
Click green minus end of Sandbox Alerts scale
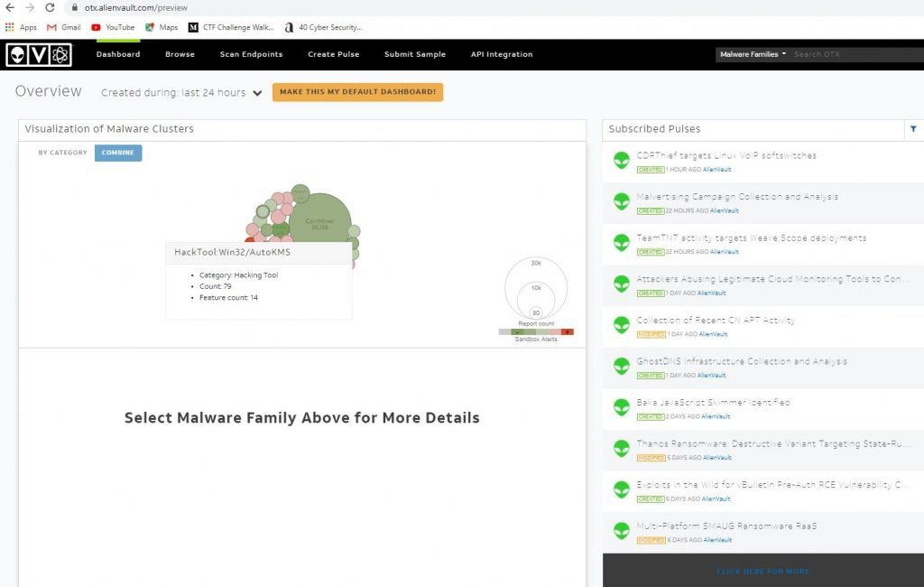[x=517, y=332]
